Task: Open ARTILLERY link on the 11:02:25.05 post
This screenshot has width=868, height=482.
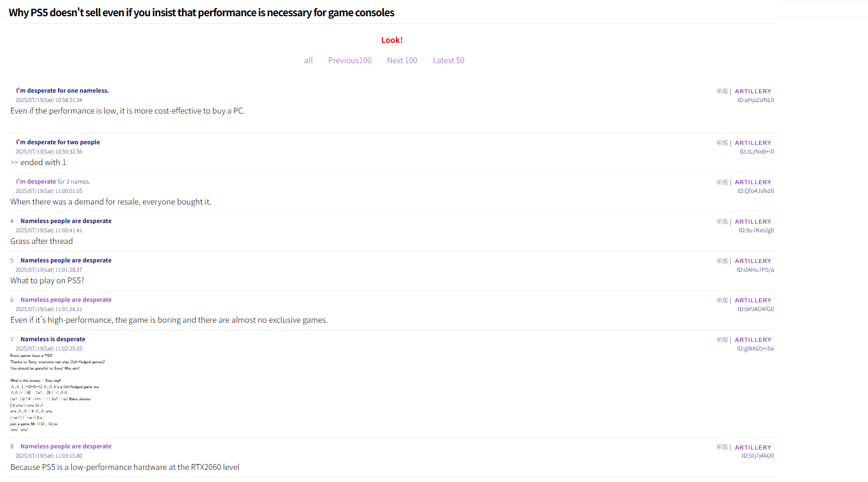Action: point(753,339)
